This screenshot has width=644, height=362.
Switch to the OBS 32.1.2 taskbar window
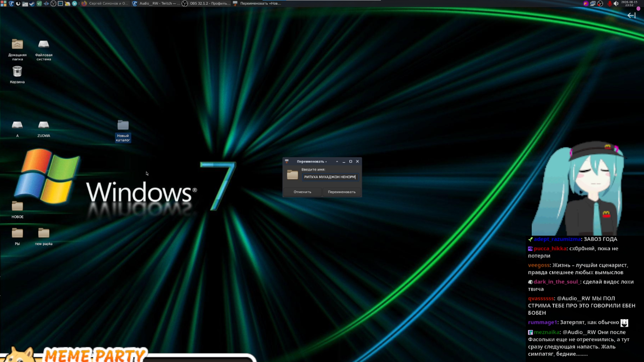coord(206,3)
